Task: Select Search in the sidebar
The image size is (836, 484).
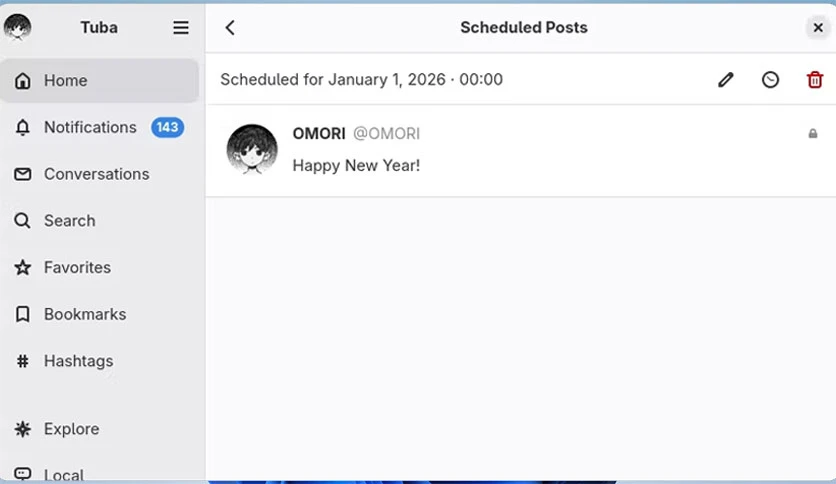Action: pyautogui.click(x=100, y=221)
